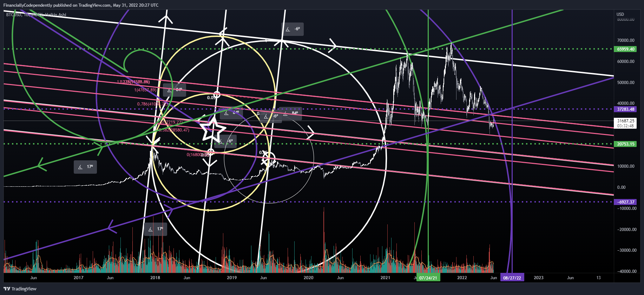644x295 pixels.
Task: Click the 37283.48 purple price label
Action: tap(626, 109)
